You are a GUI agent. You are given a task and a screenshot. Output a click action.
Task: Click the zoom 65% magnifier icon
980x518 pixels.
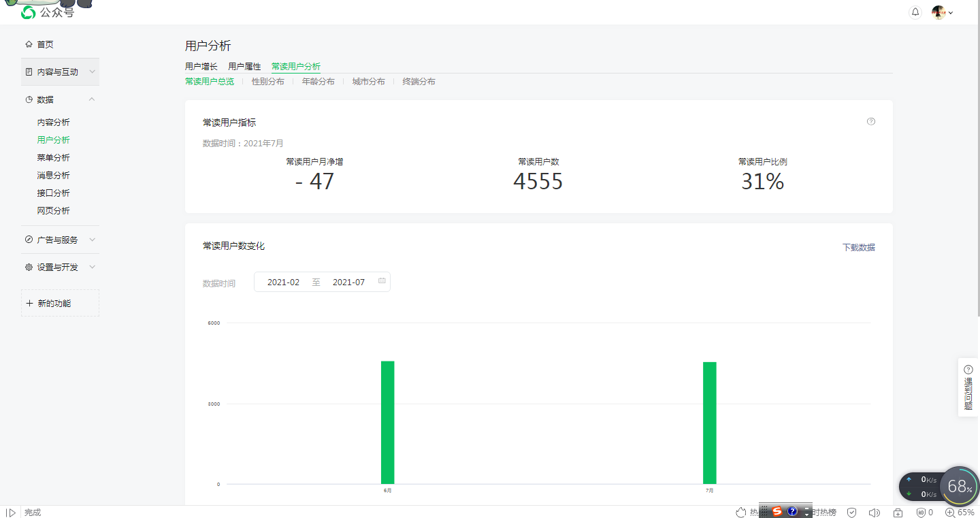[x=950, y=512]
